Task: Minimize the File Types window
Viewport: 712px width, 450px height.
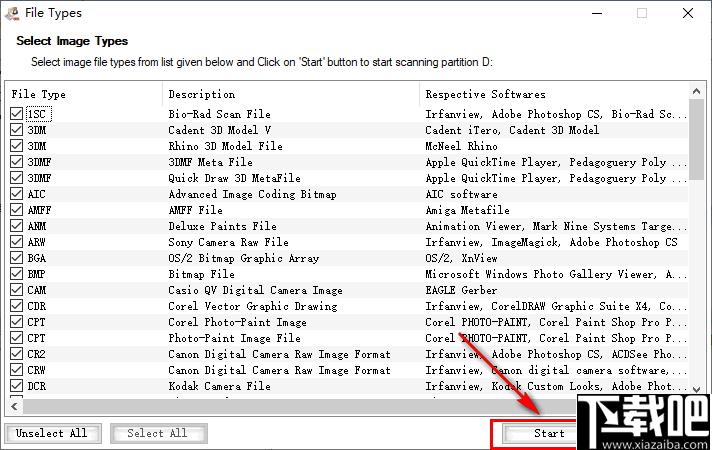Action: click(x=597, y=13)
